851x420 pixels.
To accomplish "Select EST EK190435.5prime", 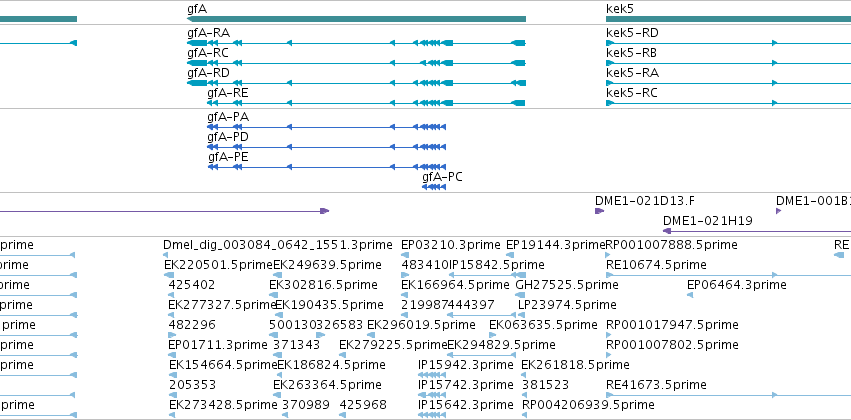I will [329, 306].
